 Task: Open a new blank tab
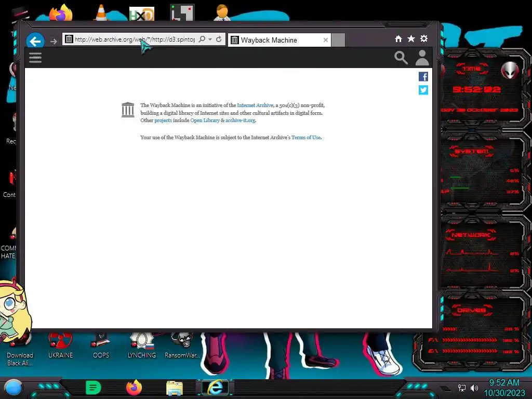click(x=338, y=40)
